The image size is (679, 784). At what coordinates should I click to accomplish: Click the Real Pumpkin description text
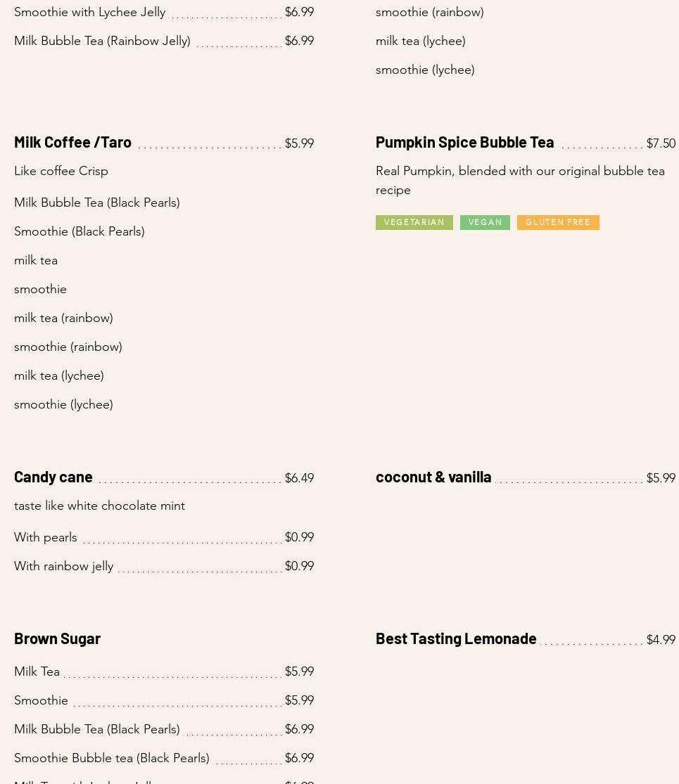click(x=520, y=180)
